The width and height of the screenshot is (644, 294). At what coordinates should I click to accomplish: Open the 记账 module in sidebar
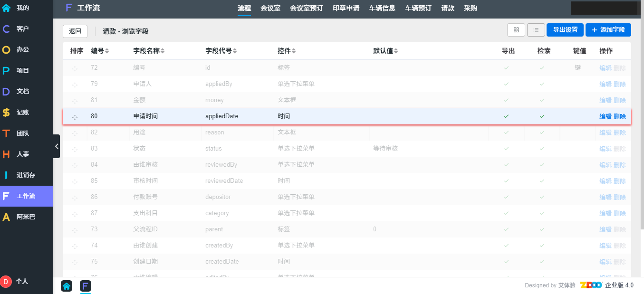[x=27, y=112]
